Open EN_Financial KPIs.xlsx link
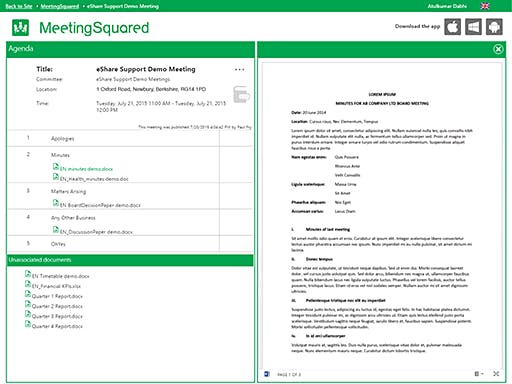Image resolution: width=512 pixels, height=384 pixels. pyautogui.click(x=56, y=286)
